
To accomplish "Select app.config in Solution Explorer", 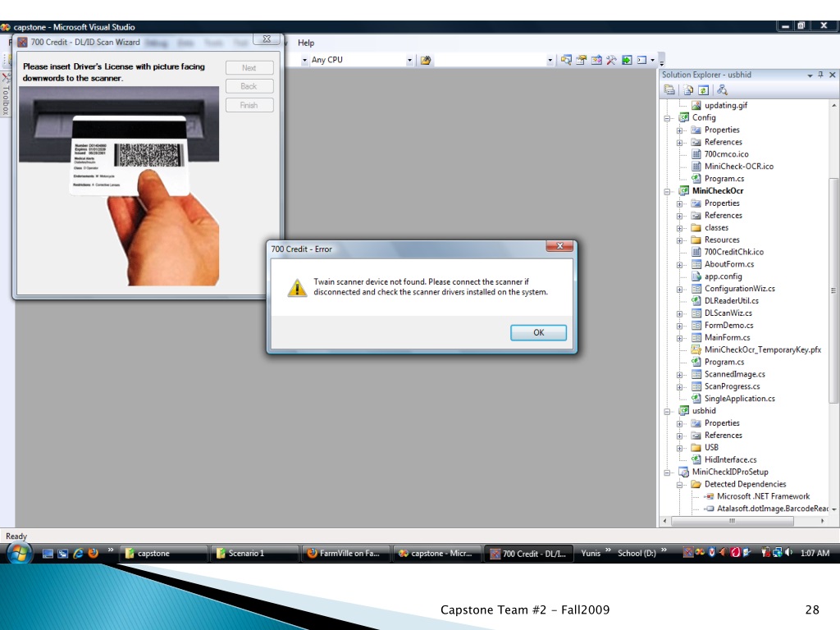I will (724, 276).
